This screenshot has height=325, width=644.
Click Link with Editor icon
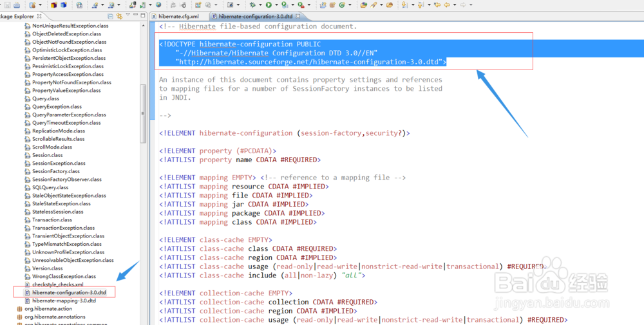click(x=119, y=16)
